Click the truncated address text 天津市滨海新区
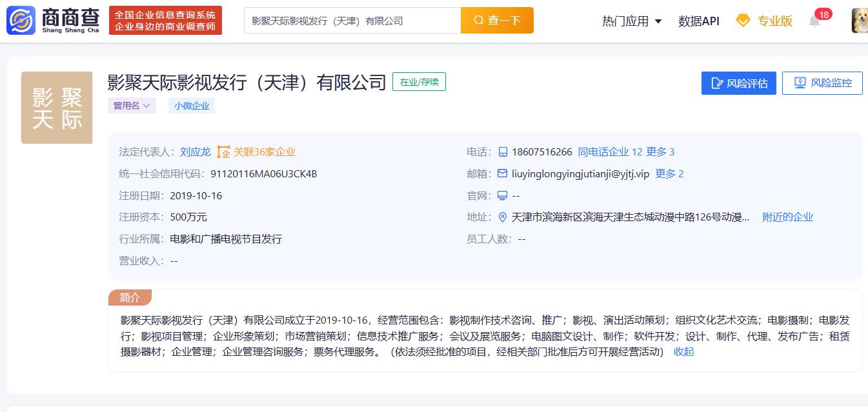Image resolution: width=868 pixels, height=412 pixels. point(631,217)
